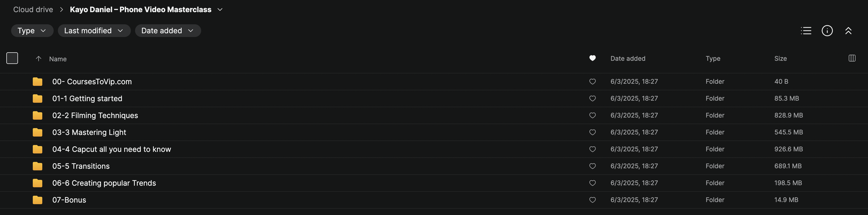Favorite the 06-6 Creating popular Trends folder
The height and width of the screenshot is (215, 868).
click(x=592, y=183)
